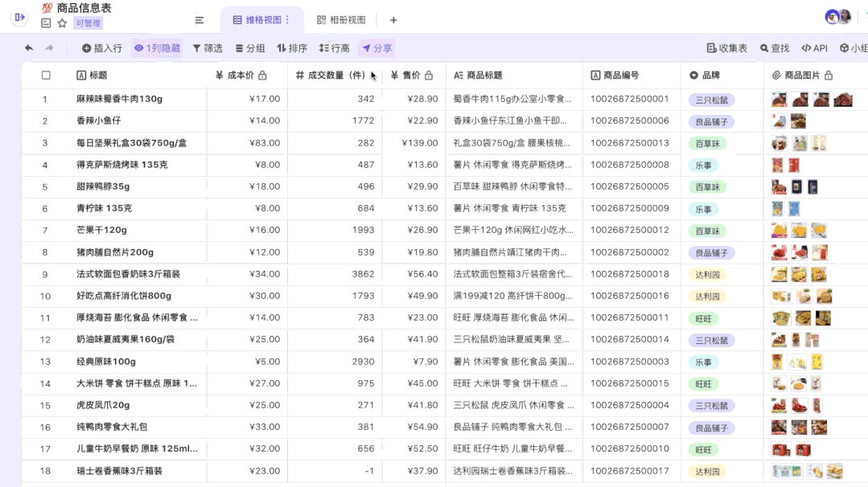Add a new view with plus icon
The height and width of the screenshot is (487, 868).
tap(393, 20)
